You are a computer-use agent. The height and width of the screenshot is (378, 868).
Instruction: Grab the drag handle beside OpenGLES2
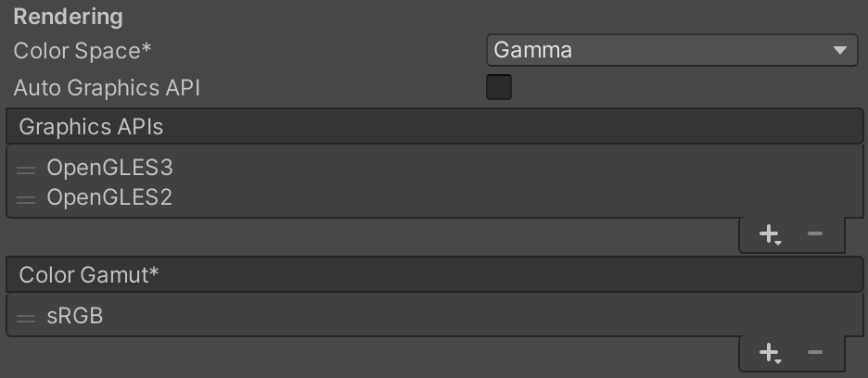[x=26, y=198]
